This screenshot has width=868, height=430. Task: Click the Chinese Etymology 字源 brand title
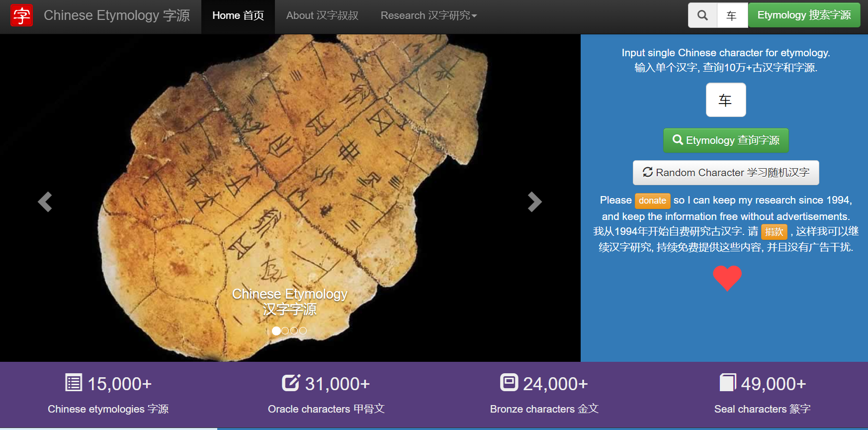tap(117, 15)
